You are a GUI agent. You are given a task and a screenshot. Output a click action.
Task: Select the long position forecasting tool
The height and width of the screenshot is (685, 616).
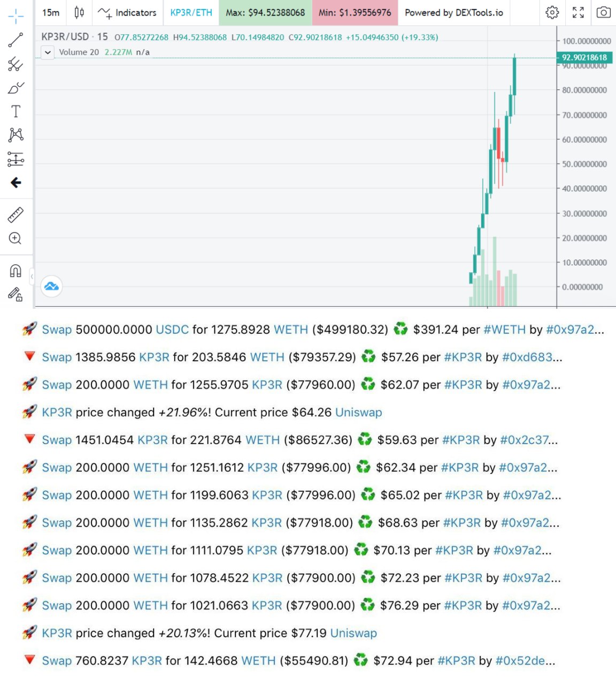[16, 159]
